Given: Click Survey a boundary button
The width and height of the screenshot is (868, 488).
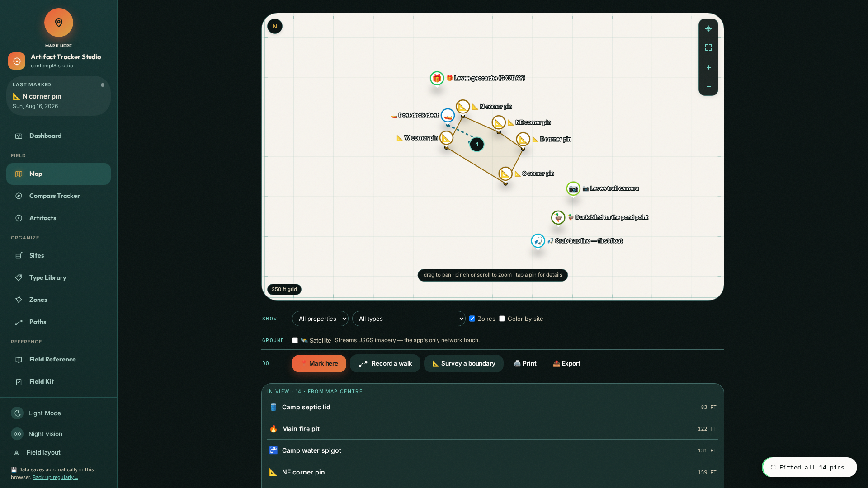Looking at the screenshot, I should pos(464,363).
